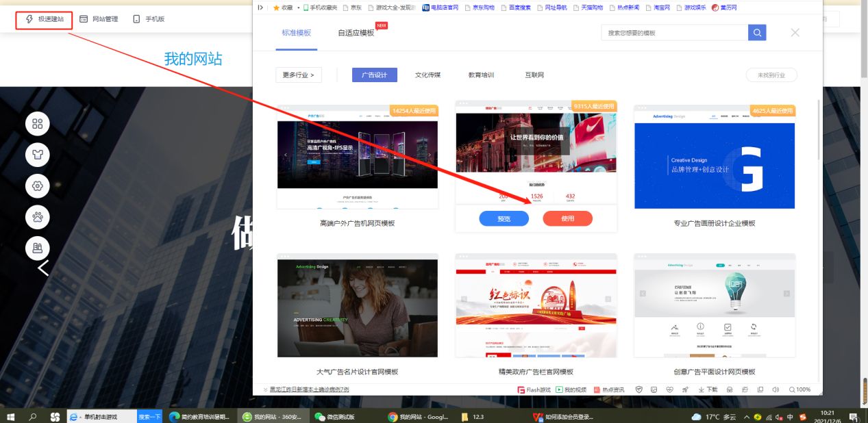Show hidden system tray icons chevron
This screenshot has height=423, width=868.
tap(748, 416)
